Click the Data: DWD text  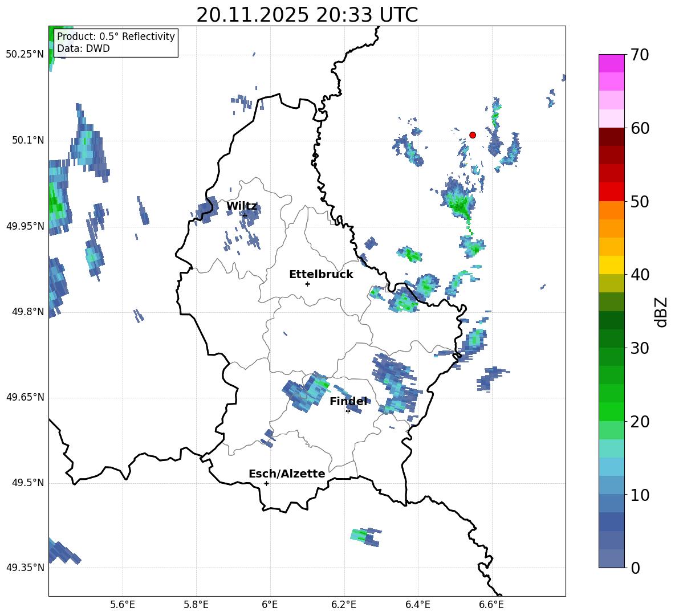click(83, 48)
